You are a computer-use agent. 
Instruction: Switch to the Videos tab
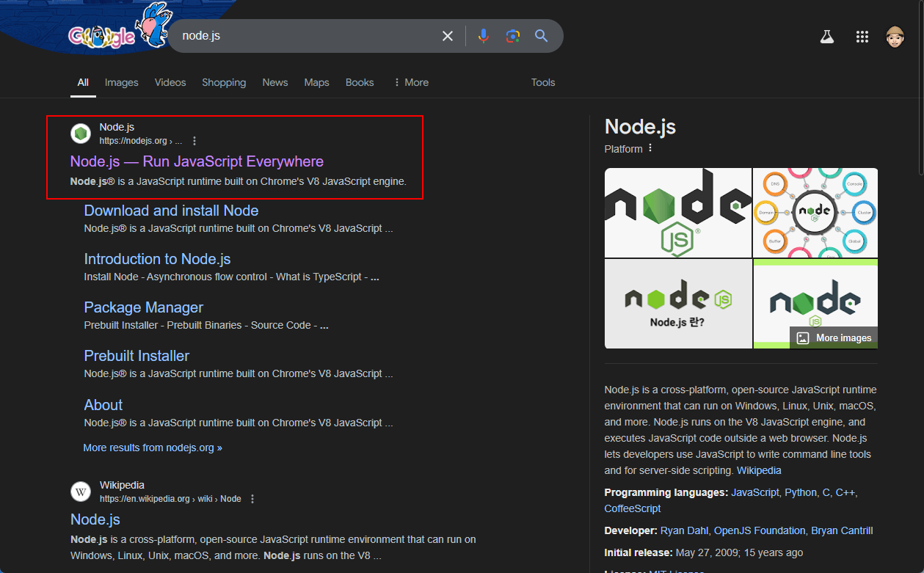coord(170,82)
